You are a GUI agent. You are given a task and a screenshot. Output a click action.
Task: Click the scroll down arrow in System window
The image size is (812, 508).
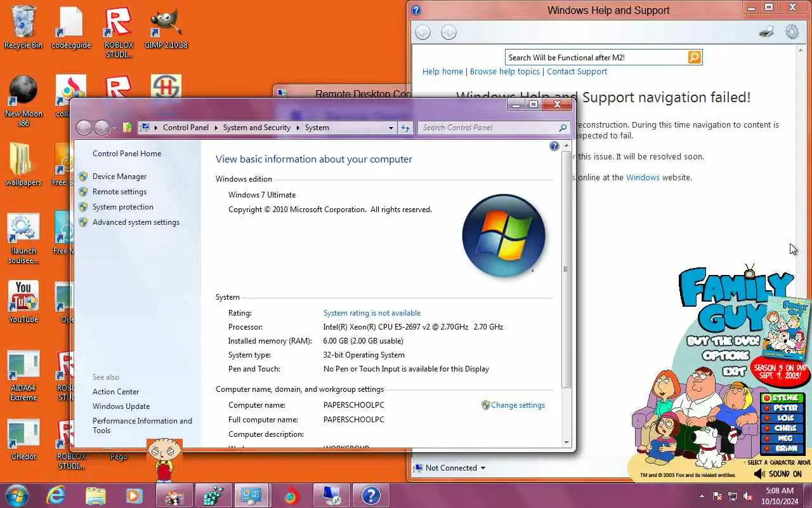pos(566,442)
